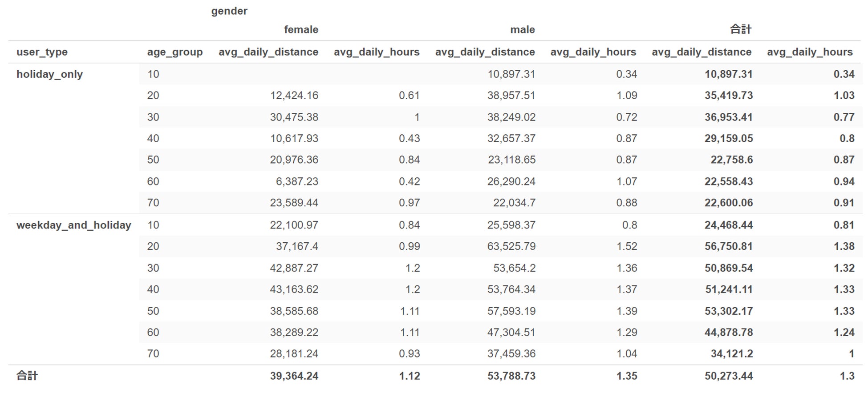Click the cell containing 57,593.19
The height and width of the screenshot is (397, 868).
coord(511,311)
